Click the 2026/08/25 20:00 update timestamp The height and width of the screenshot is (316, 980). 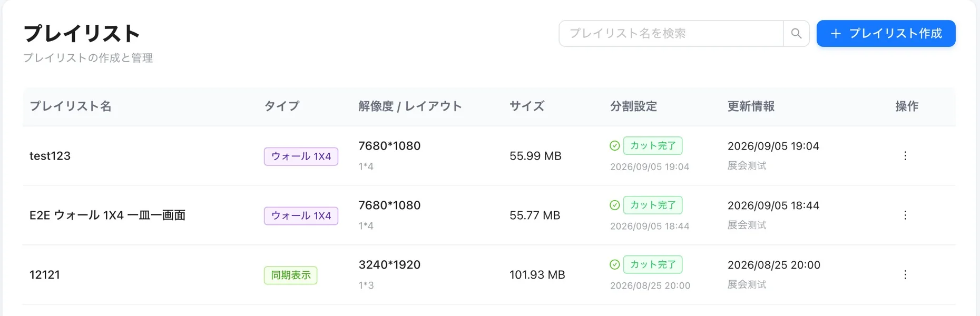coord(774,265)
